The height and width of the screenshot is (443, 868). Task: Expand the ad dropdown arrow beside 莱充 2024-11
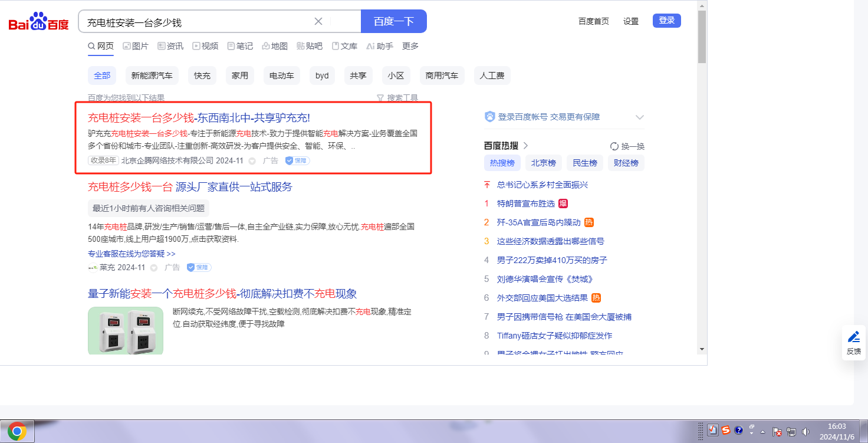[x=154, y=268]
